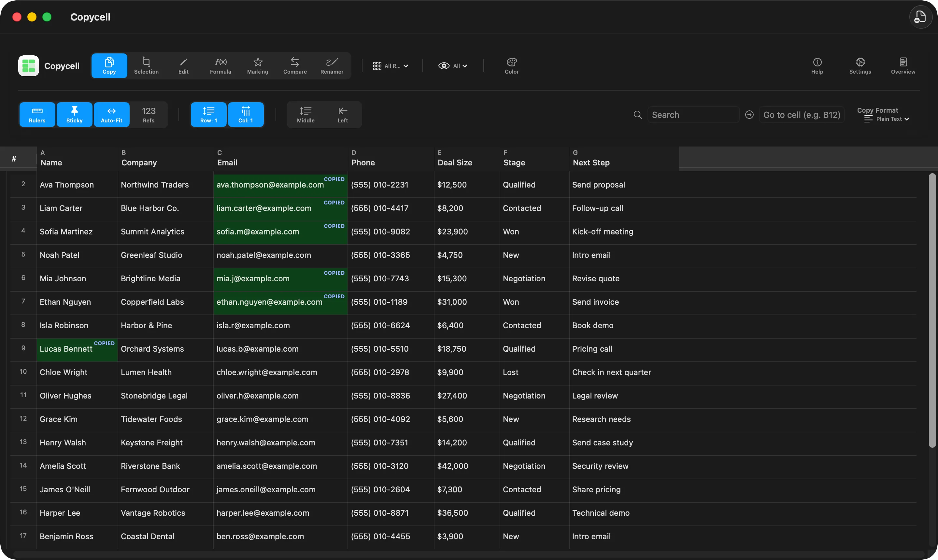
Task: Set horizontal alignment with Left button
Action: (343, 115)
